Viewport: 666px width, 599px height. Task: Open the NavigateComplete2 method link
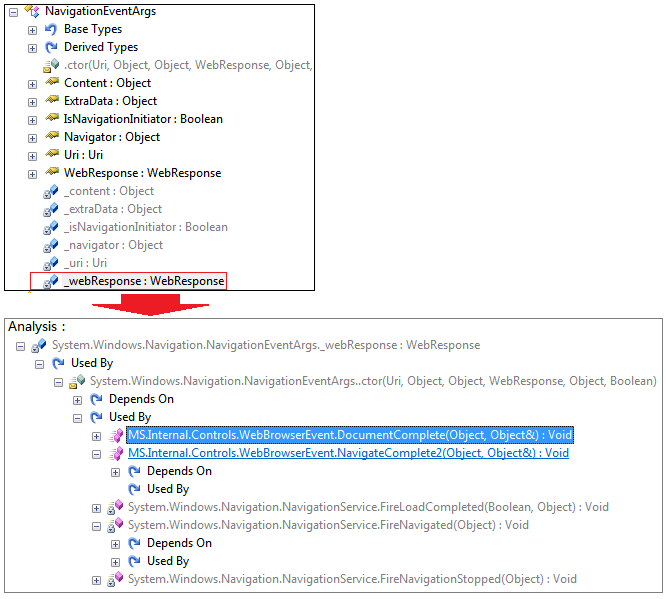pyautogui.click(x=348, y=453)
